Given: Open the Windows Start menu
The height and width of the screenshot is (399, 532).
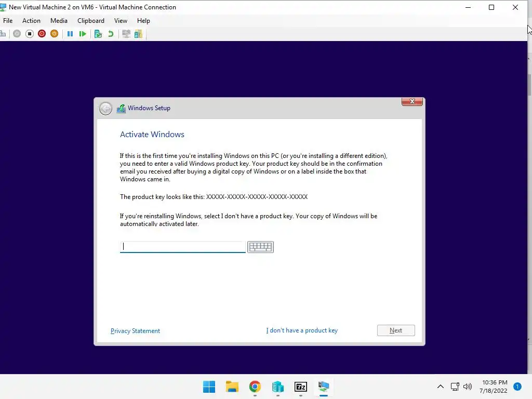Looking at the screenshot, I should click(209, 387).
